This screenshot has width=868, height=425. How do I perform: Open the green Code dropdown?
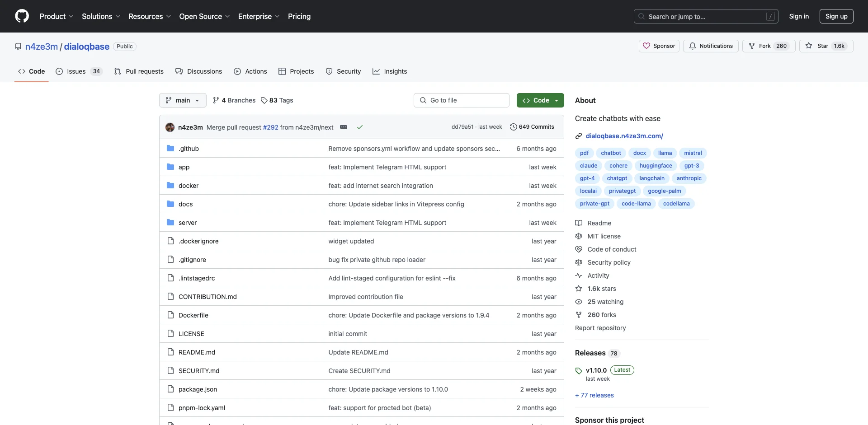tap(540, 100)
